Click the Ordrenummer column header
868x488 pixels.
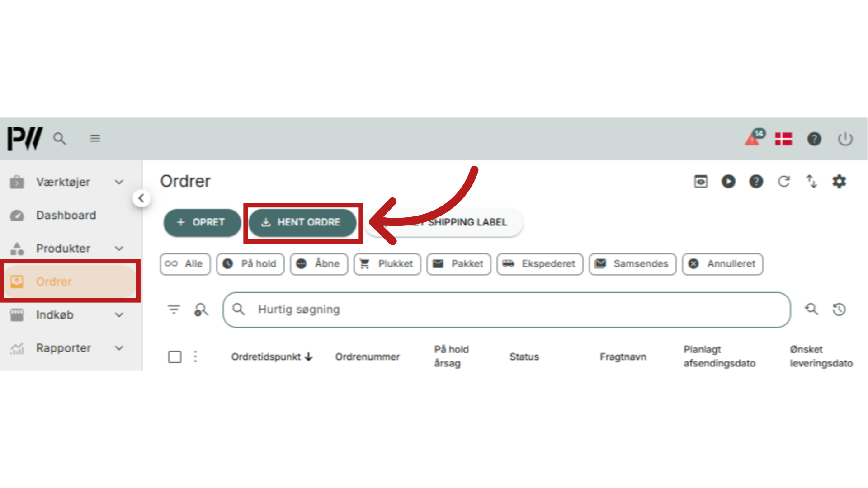368,357
